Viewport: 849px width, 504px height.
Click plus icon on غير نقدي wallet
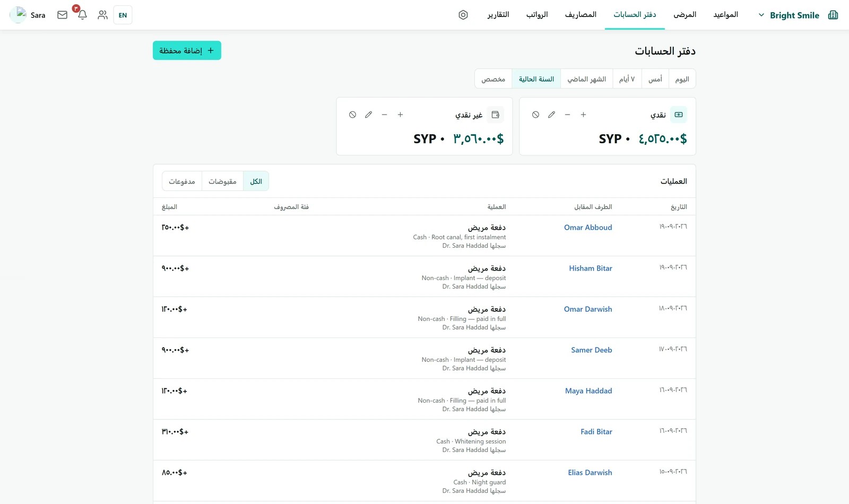400,115
